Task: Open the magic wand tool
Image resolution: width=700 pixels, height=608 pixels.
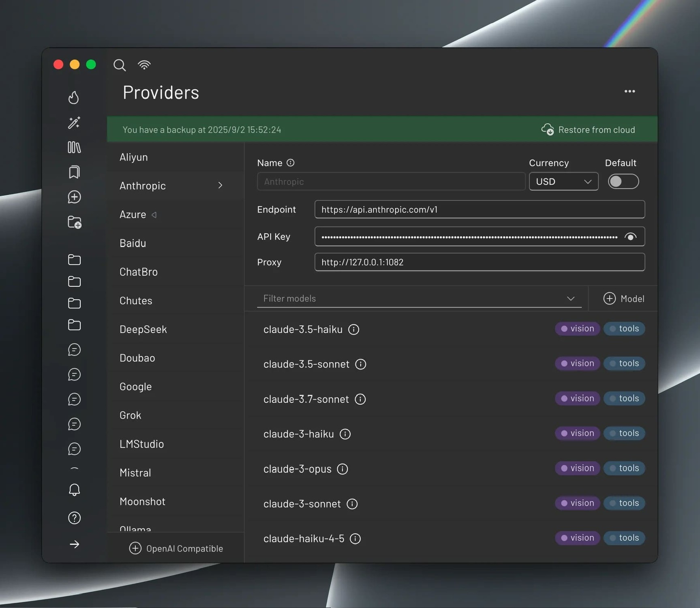Action: (x=74, y=122)
